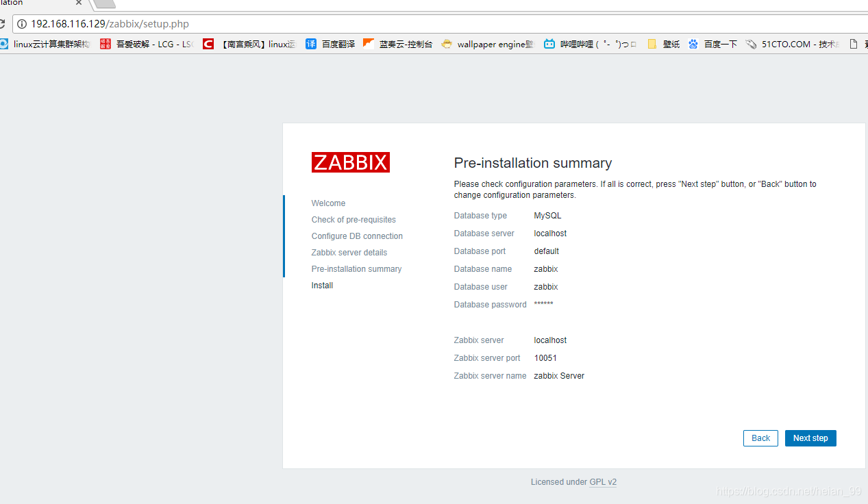Open the GPL v2 license link
This screenshot has width=868, height=504.
603,482
